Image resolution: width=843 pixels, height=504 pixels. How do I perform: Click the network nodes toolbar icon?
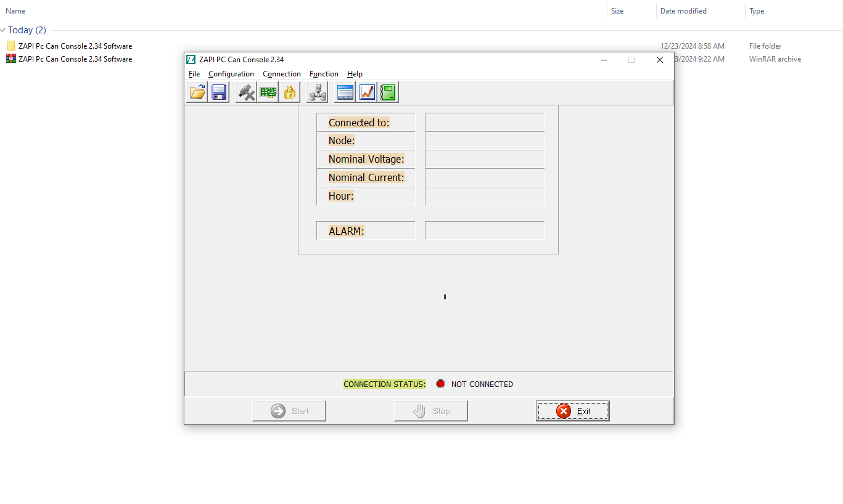click(317, 92)
